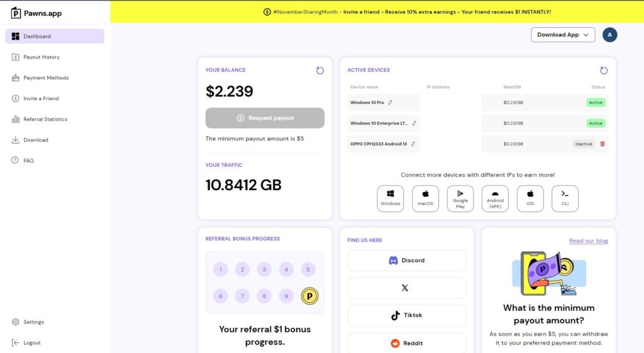Click the 10.8412 GB traffic value

[243, 185]
